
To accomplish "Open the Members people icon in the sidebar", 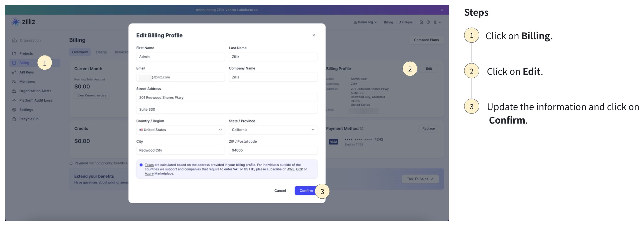I will point(14,82).
